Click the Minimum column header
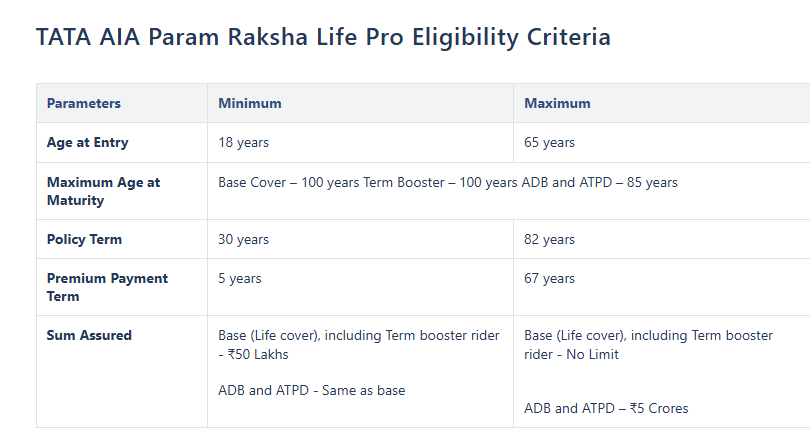 click(250, 103)
